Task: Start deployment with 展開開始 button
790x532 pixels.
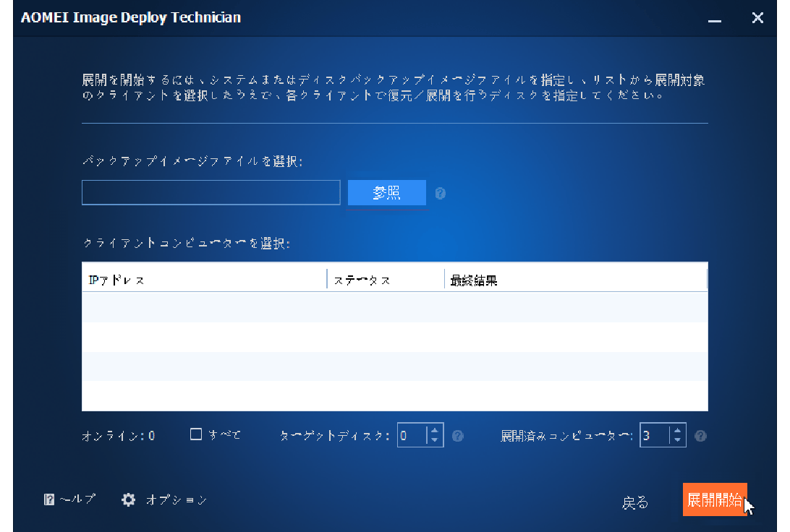Action: click(x=715, y=499)
